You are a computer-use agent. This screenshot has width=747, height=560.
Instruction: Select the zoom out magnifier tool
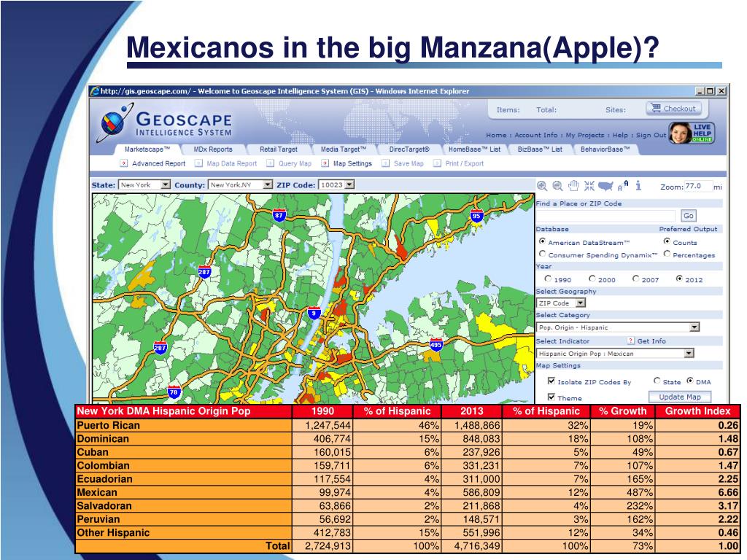[558, 186]
